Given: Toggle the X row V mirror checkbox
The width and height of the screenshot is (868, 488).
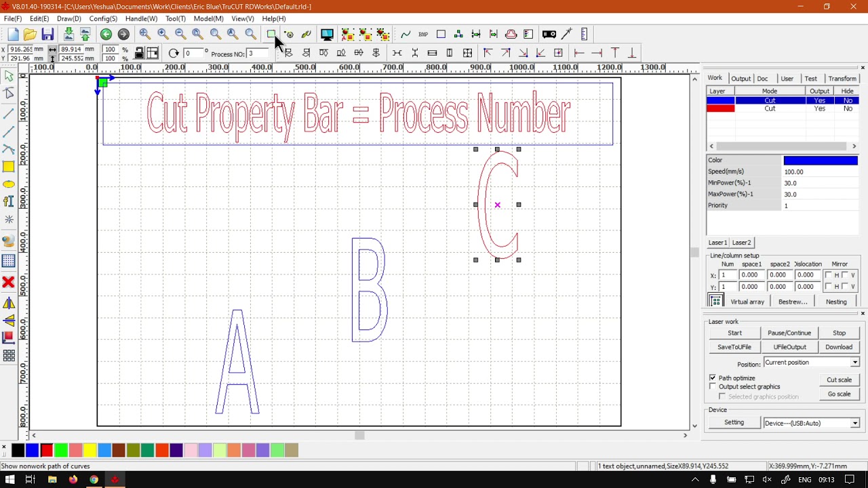Looking at the screenshot, I should 844,274.
